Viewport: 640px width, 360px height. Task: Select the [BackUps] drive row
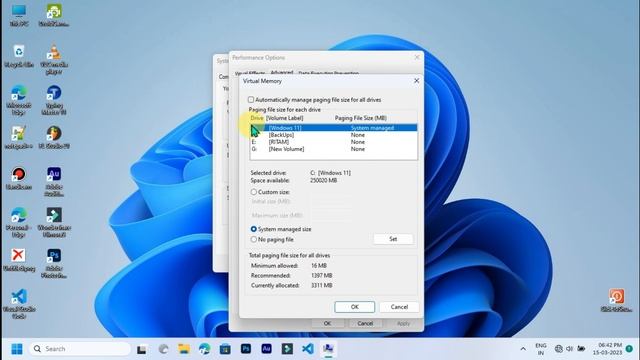click(x=333, y=135)
